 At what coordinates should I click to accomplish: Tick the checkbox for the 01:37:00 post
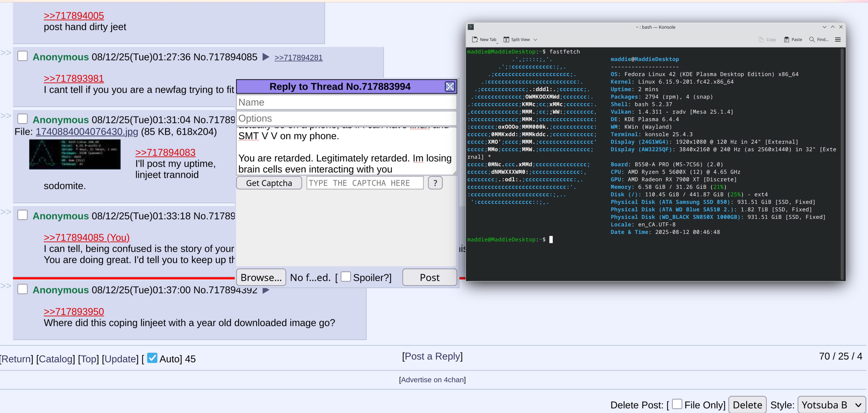coord(23,289)
